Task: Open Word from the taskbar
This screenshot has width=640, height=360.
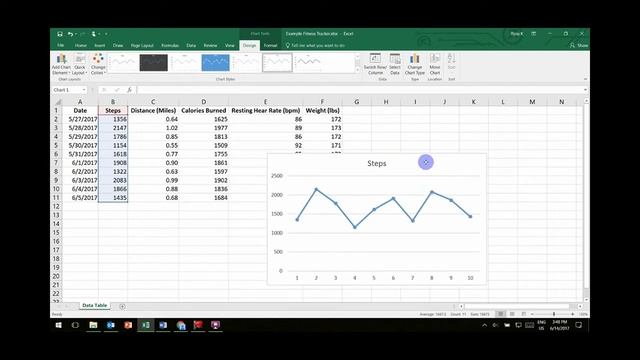Action: (x=163, y=325)
